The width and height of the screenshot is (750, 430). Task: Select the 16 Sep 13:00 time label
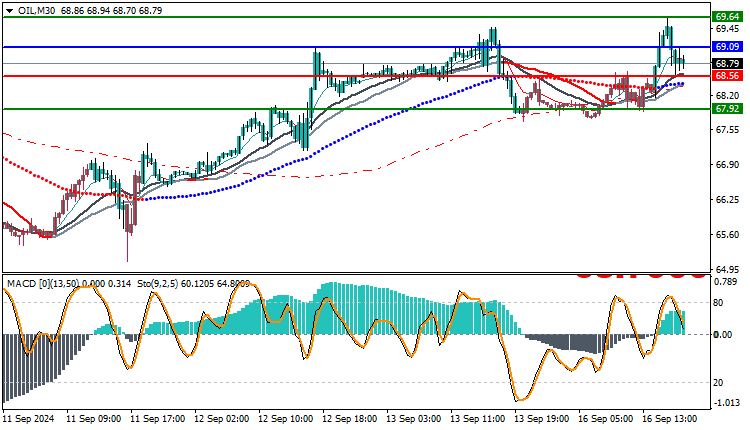pos(670,419)
